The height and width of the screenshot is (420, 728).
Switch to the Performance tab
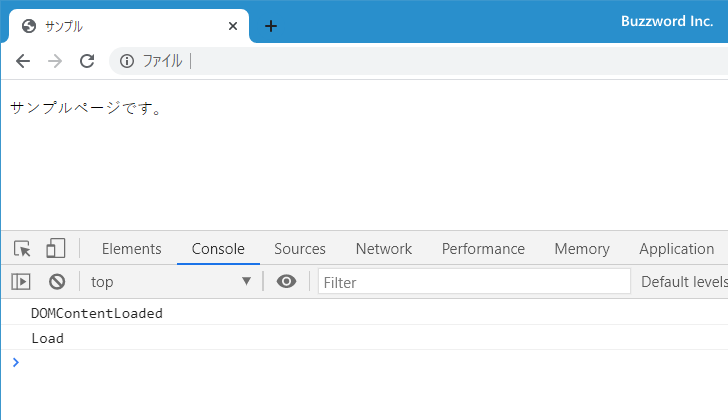click(483, 249)
